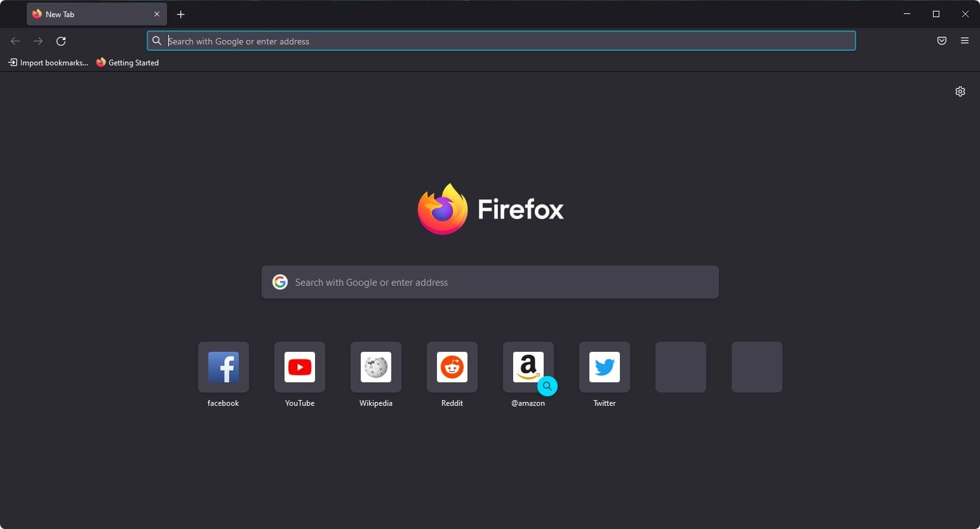The image size is (980, 529).
Task: Click the Import bookmarks toolbar item
Action: [x=48, y=62]
